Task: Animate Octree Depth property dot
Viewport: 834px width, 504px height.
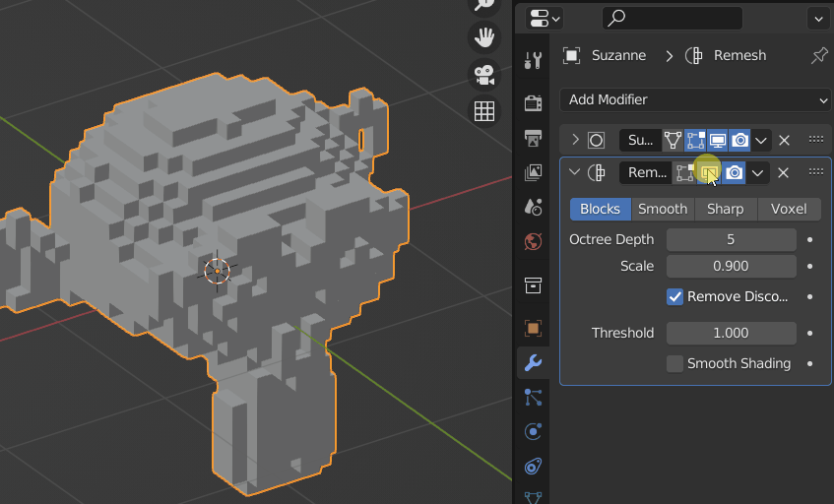Action: (x=810, y=240)
